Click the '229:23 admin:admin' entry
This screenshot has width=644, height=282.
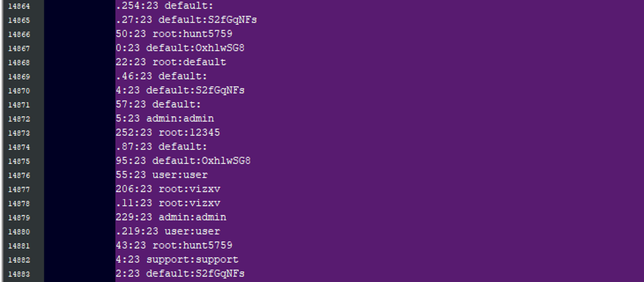pyautogui.click(x=171, y=217)
